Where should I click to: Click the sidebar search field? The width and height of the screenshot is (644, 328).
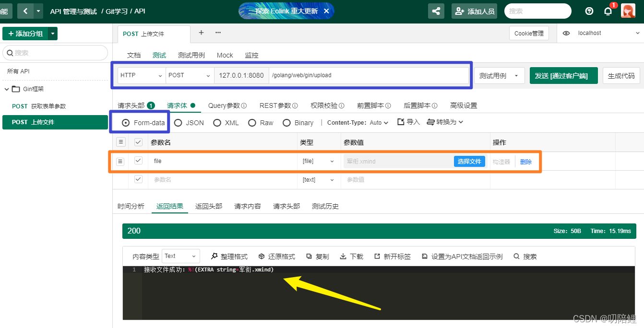click(x=55, y=53)
